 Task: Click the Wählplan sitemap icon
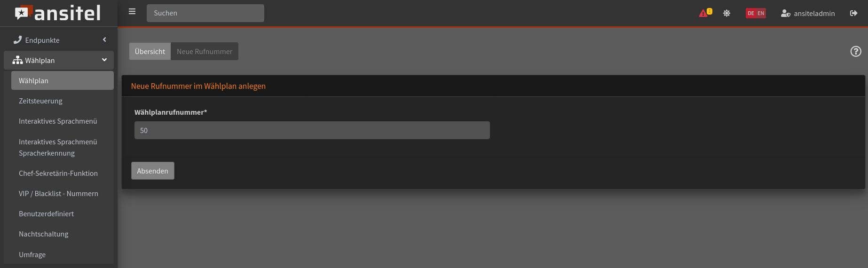tap(17, 60)
